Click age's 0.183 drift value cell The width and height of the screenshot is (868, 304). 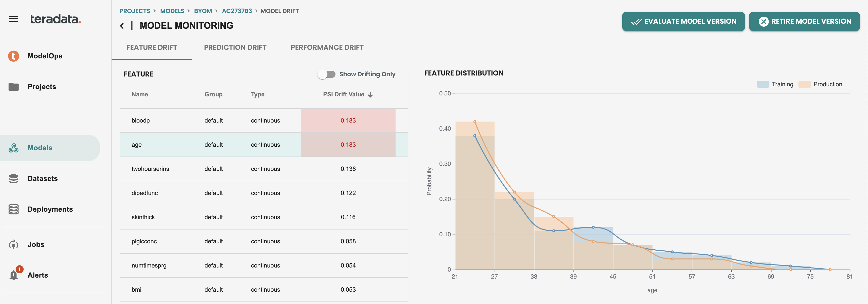pos(348,144)
